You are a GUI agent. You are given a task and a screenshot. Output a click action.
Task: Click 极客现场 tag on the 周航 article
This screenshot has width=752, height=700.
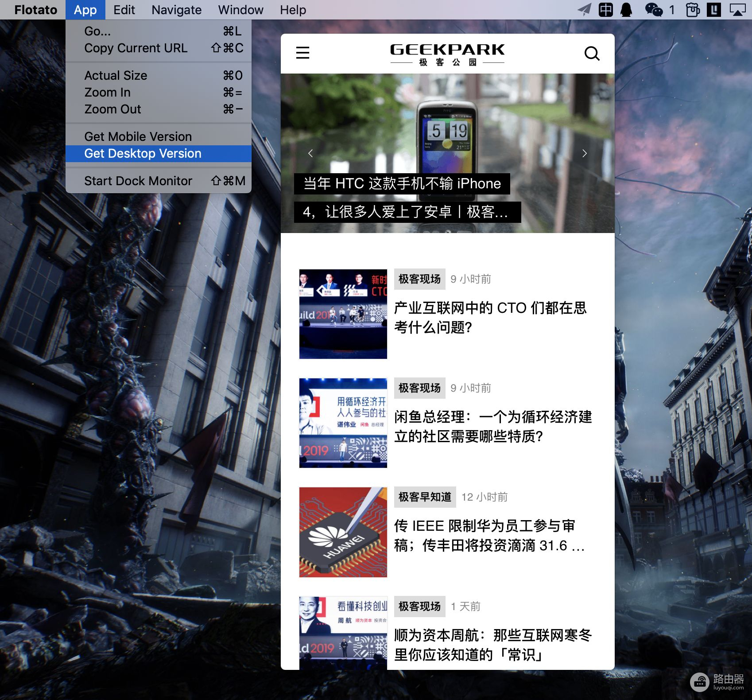click(419, 607)
